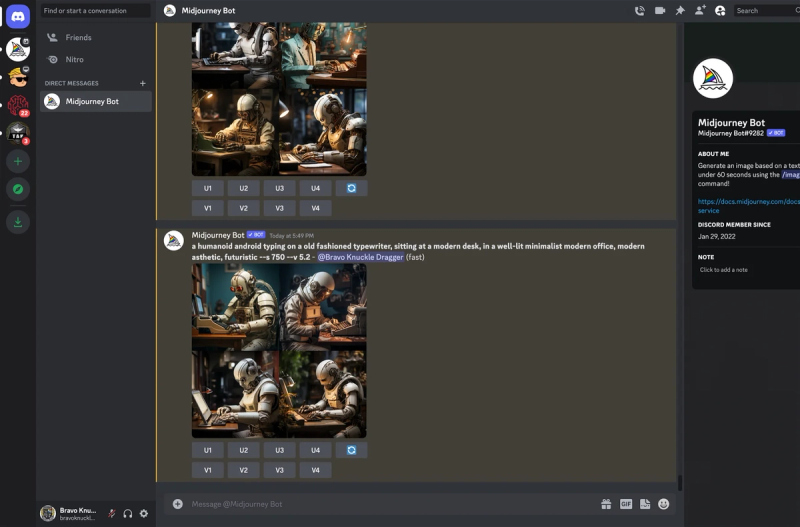Click the chat scrollbar thumb
Viewport: 800px width, 527px height.
(680, 482)
